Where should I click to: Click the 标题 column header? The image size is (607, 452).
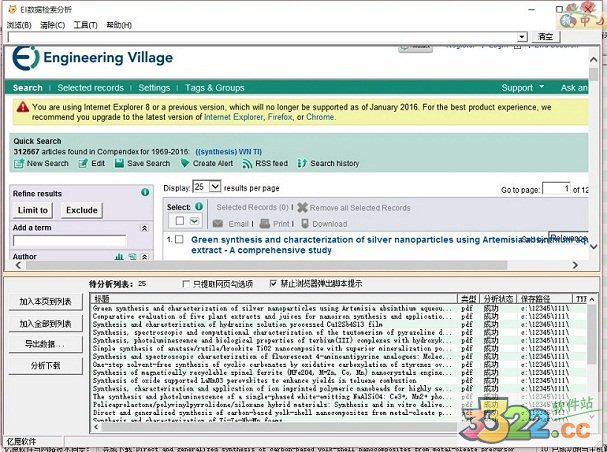coord(274,298)
